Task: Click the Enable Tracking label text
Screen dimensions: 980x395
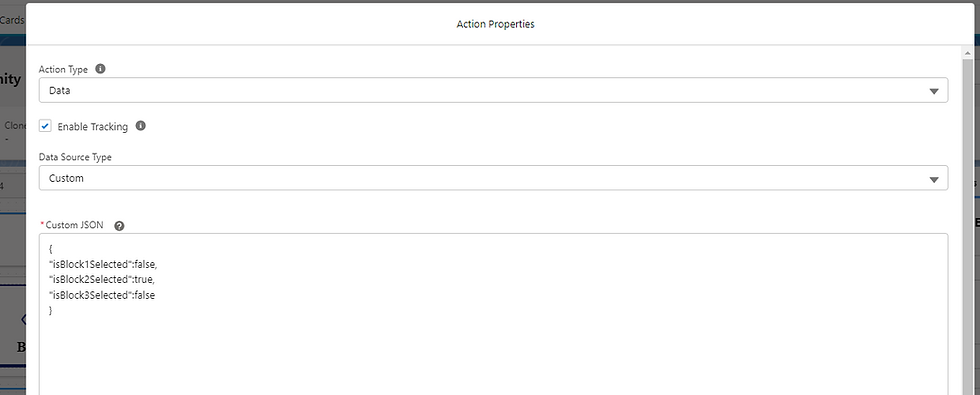Action: tap(92, 126)
